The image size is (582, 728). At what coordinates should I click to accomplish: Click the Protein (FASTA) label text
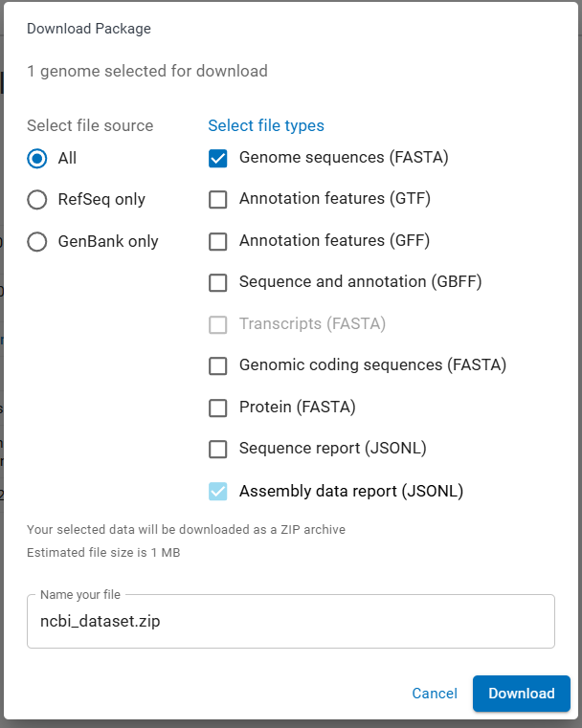pos(298,408)
